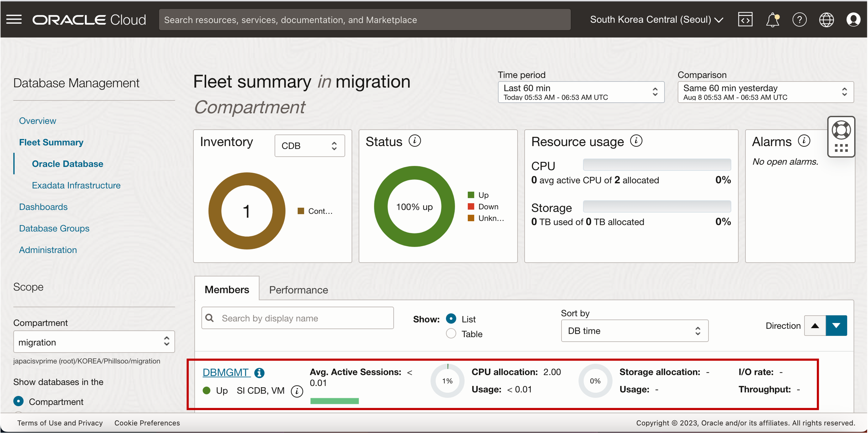Click the blue info icon beside DBMGMT
The image size is (868, 433).
pos(259,373)
